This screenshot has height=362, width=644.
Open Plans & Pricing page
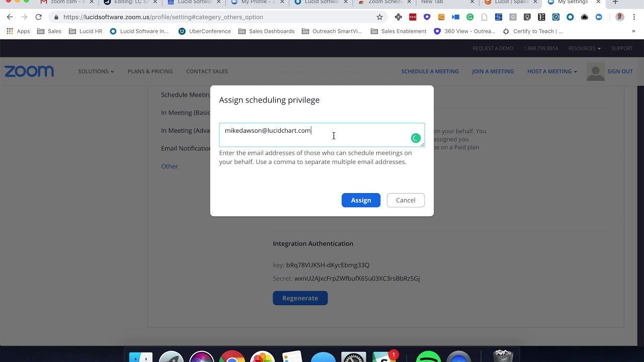click(150, 71)
